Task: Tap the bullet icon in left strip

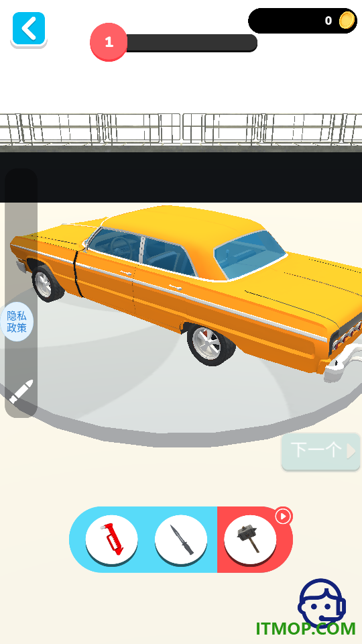Action: click(21, 391)
